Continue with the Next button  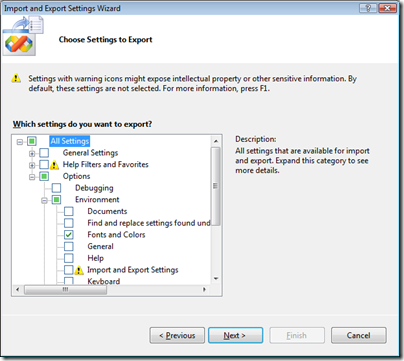click(x=235, y=335)
